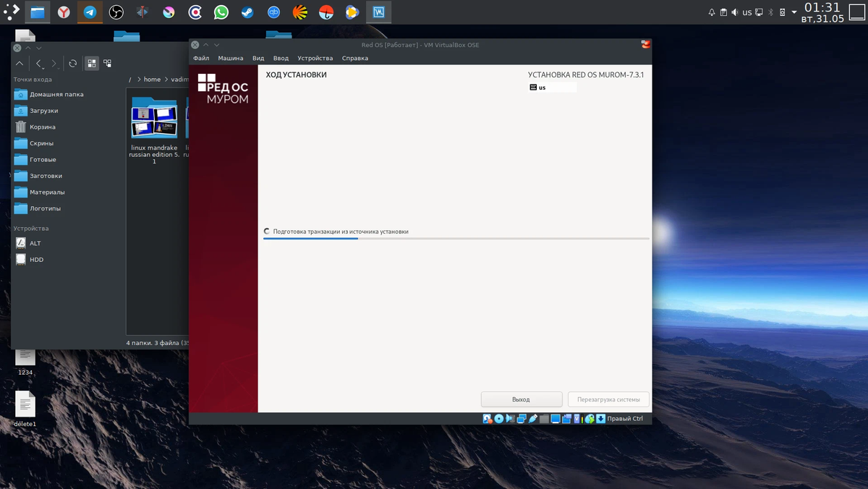Screen dimensions: 868x489
Task: Go back in the file manager
Action: pos(39,64)
